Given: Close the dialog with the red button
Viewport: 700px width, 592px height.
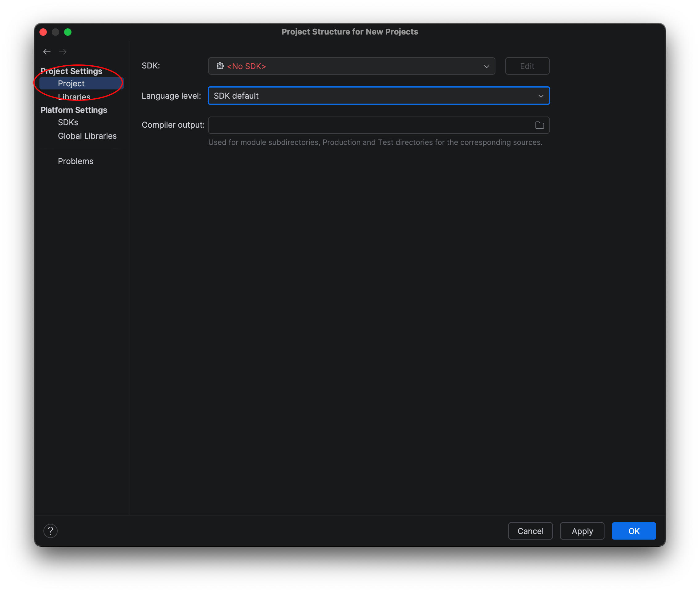Looking at the screenshot, I should click(43, 32).
